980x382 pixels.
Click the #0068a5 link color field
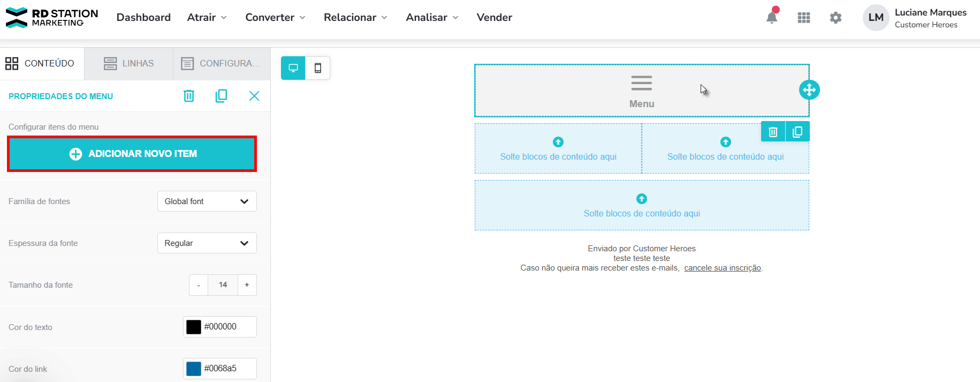(x=220, y=369)
